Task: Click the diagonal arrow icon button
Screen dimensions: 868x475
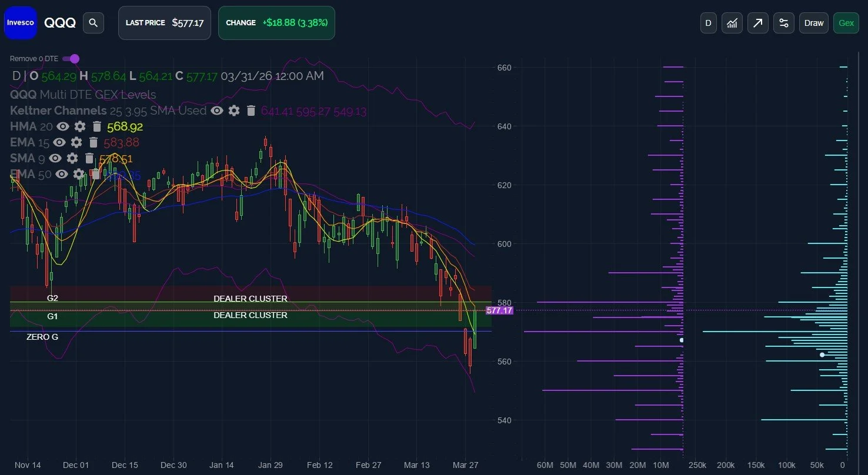Action: click(758, 23)
